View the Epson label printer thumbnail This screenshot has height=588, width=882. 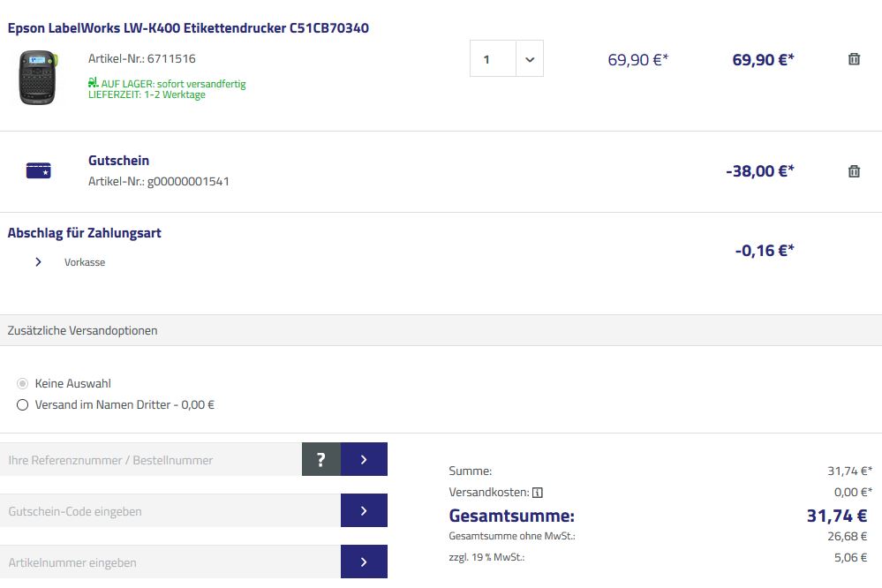click(38, 78)
